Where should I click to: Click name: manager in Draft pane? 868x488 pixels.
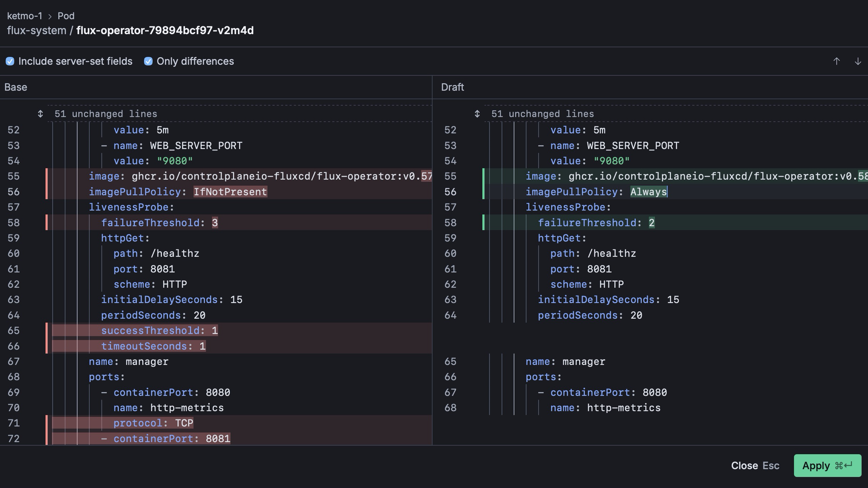point(565,361)
